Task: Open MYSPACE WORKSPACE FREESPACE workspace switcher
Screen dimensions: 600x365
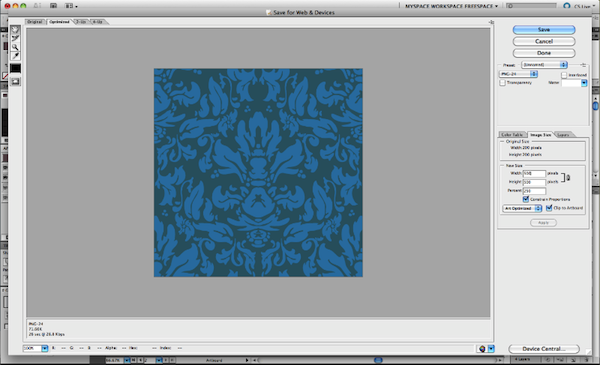Action: point(452,6)
